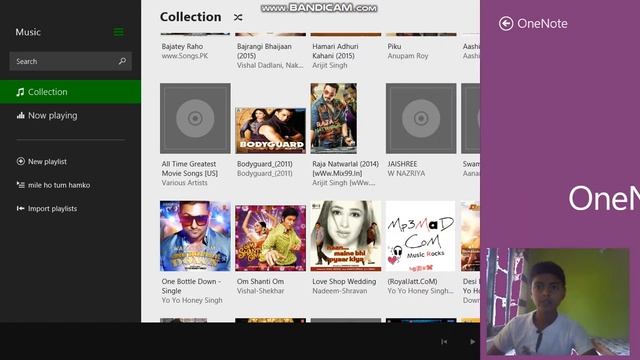Click Arijit Singh under Hamari Adhuri Kahani
This screenshot has width=640, height=360.
(x=330, y=65)
